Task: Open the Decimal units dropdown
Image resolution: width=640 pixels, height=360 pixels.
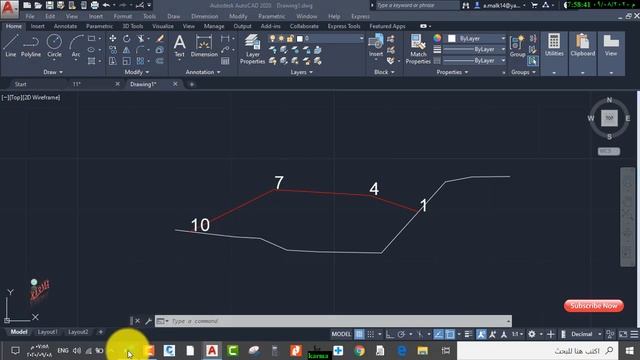Action: pos(586,334)
